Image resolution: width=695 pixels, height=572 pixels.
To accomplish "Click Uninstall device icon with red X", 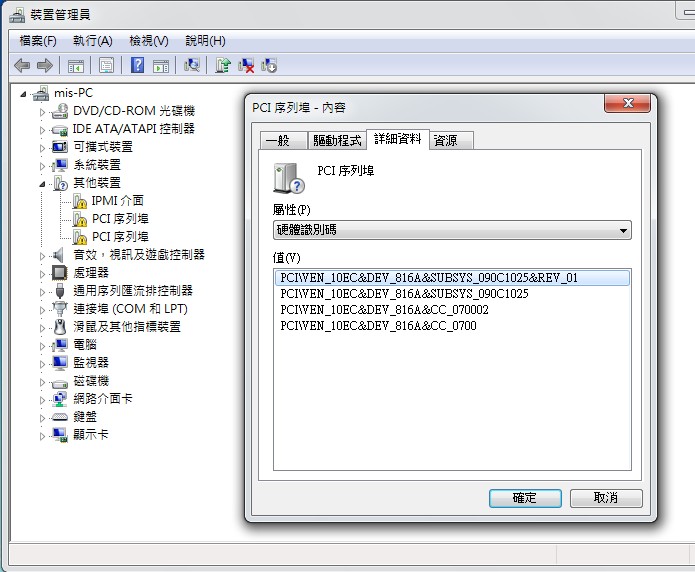I will click(246, 65).
